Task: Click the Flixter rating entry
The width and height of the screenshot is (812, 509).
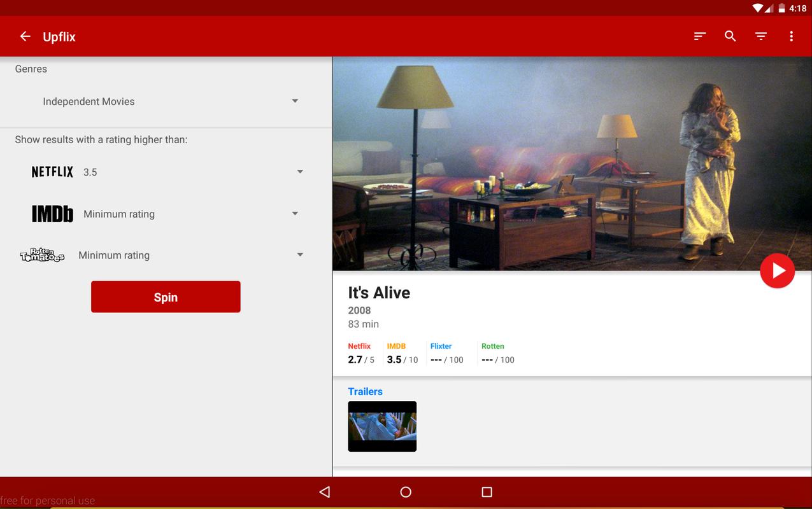Action: (x=447, y=353)
